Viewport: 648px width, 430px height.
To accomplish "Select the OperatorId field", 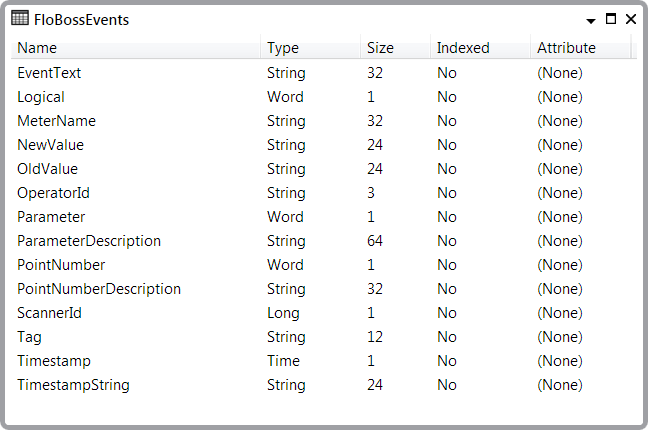I will [x=324, y=193].
